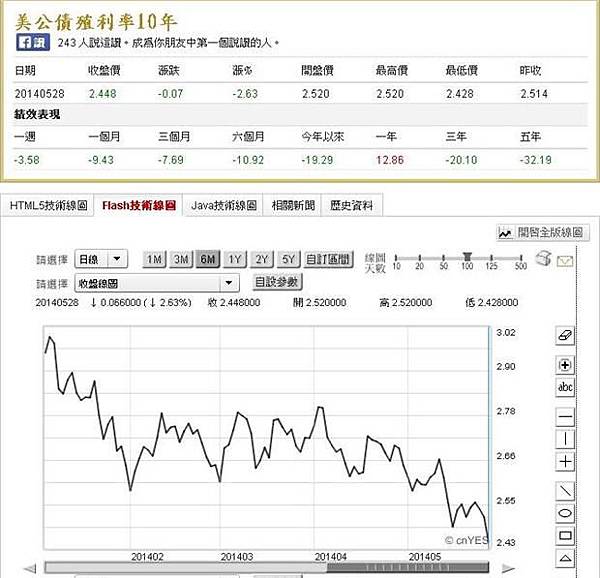Click the circled plus zoom tool
This screenshot has height=578, width=600.
[565, 365]
